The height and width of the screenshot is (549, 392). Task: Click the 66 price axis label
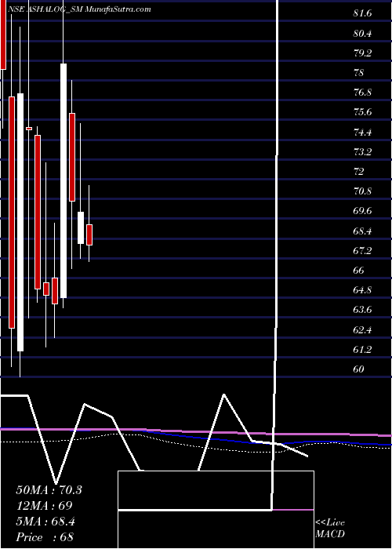coord(359,271)
